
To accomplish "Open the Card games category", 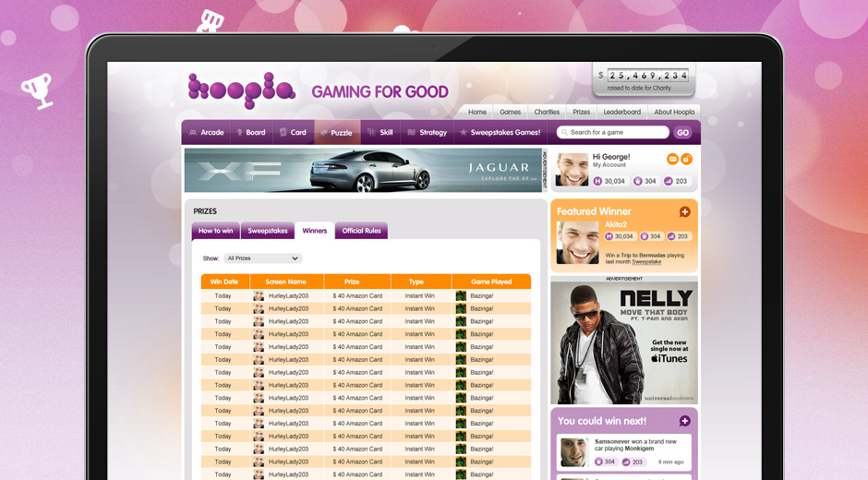I will tap(293, 132).
